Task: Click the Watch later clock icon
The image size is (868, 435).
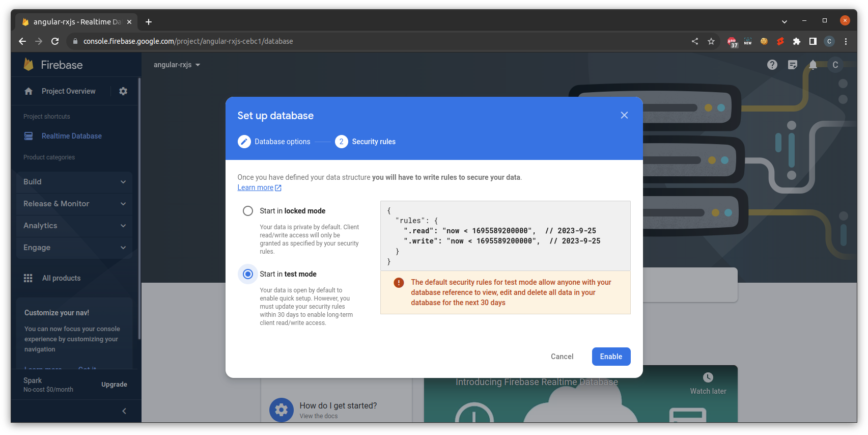Action: [x=708, y=377]
